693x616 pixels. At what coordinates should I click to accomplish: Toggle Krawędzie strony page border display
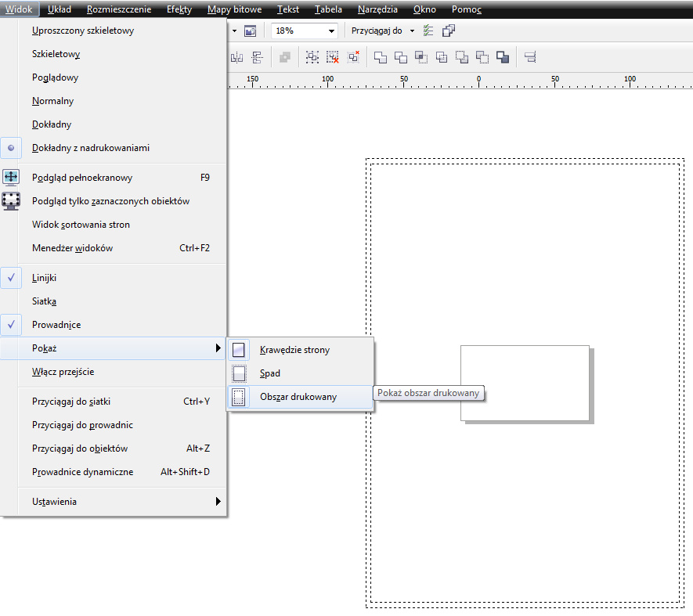click(x=294, y=350)
